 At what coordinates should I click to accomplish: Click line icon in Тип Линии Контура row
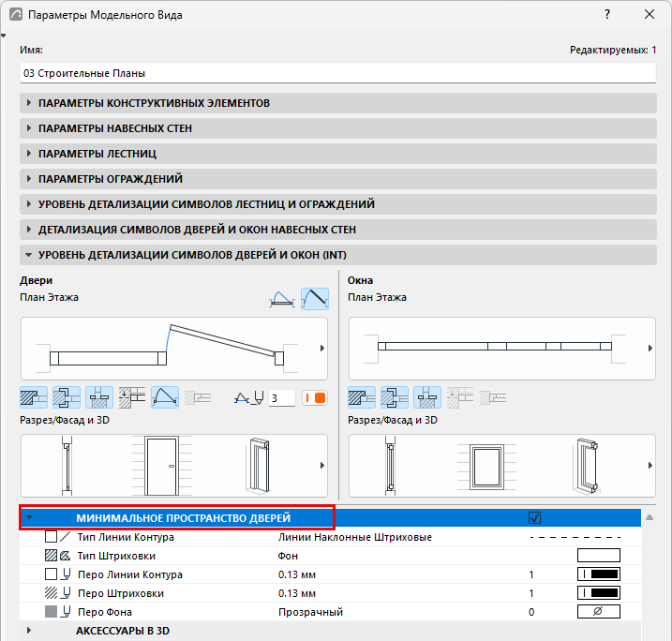click(66, 537)
